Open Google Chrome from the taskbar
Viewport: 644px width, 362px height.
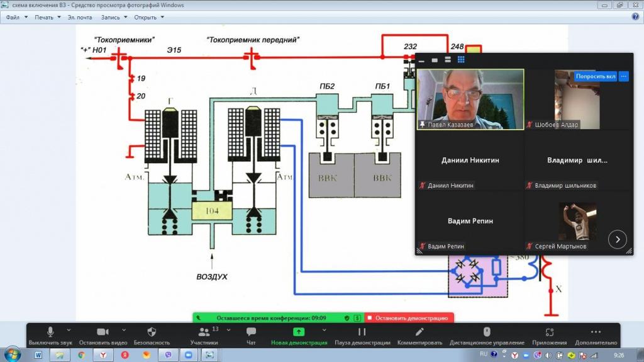81,355
